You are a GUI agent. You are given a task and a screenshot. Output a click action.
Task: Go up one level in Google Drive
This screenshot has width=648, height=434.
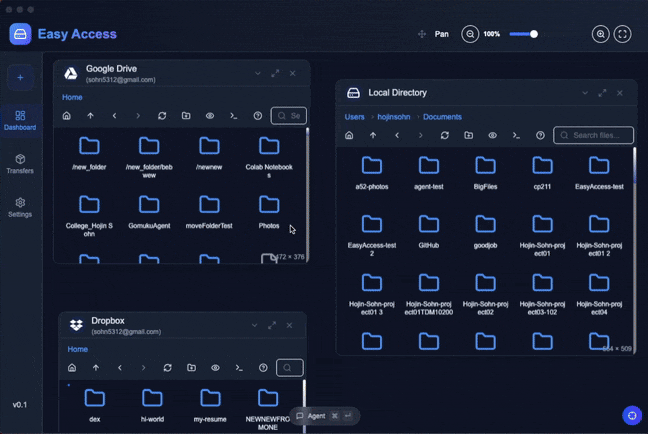click(x=90, y=116)
